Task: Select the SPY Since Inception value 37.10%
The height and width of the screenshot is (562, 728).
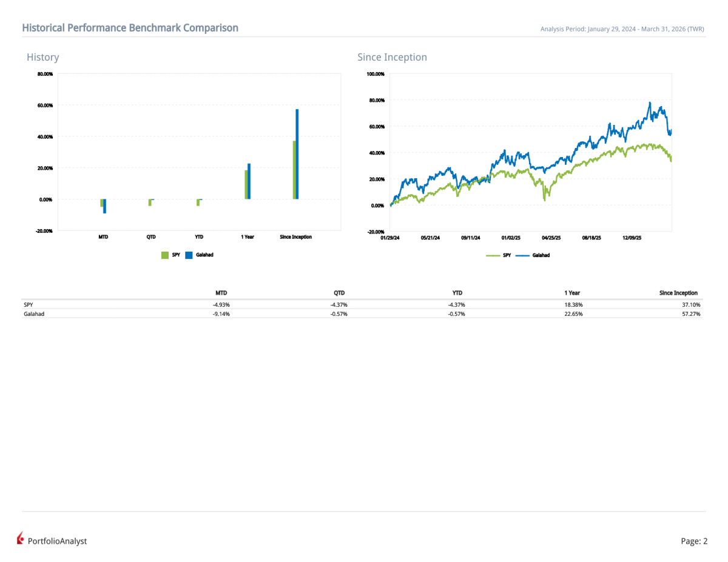Action: 691,304
